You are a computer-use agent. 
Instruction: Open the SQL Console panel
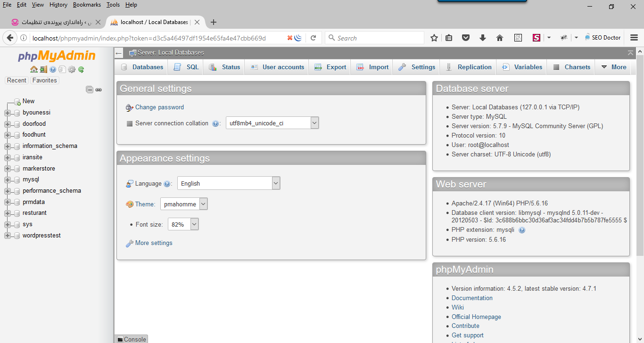click(132, 339)
